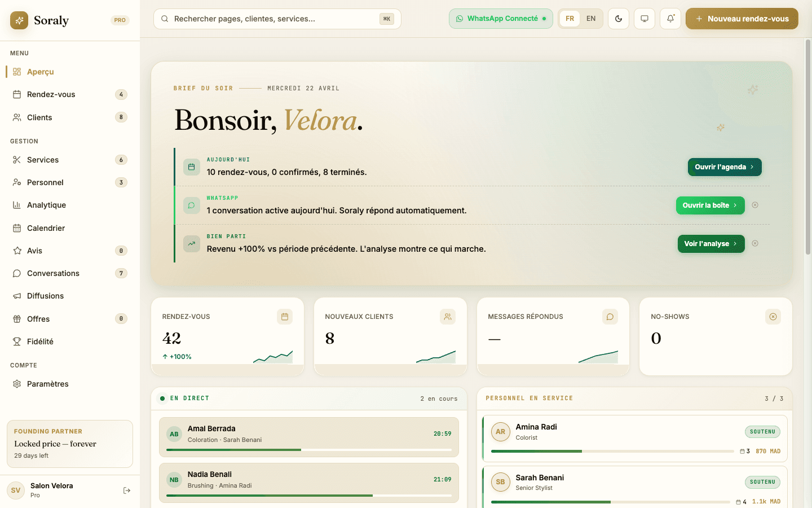Screen dimensions: 812x508
Task: Click the calendar icon on Rendez-vous card
Action: pyautogui.click(x=285, y=317)
